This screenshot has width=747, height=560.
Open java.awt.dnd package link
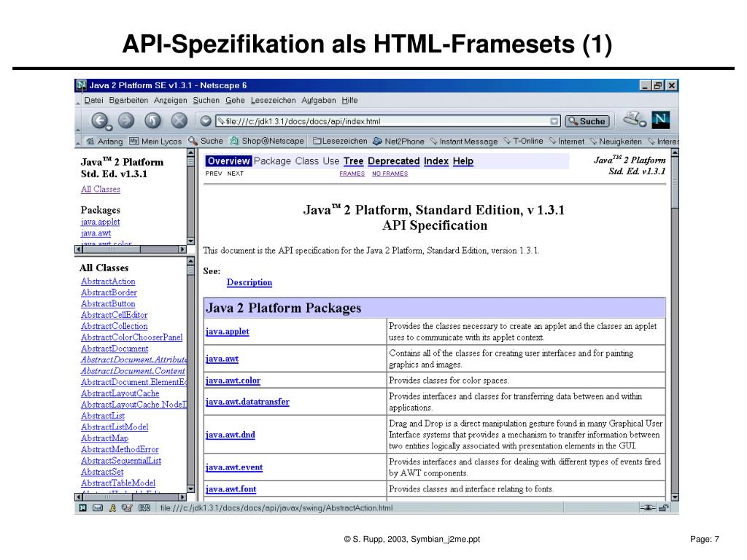click(x=230, y=435)
